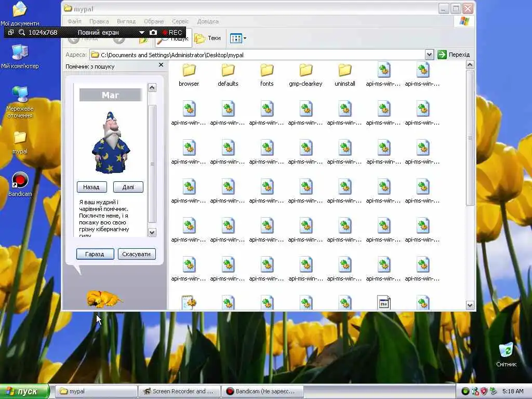Click the Bandicam magnifier icon
The width and height of the screenshot is (532, 399).
point(22,32)
